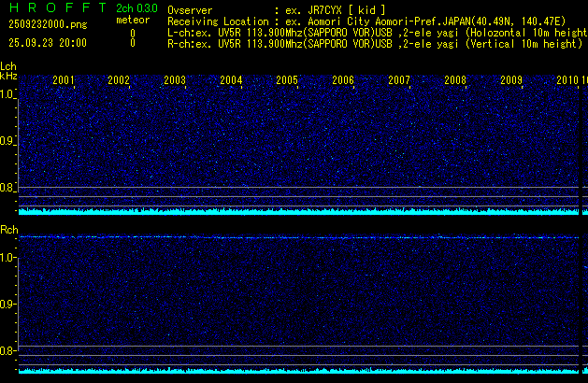Click the 2009 time marker
Screen dimensions: 588x383
coord(511,80)
